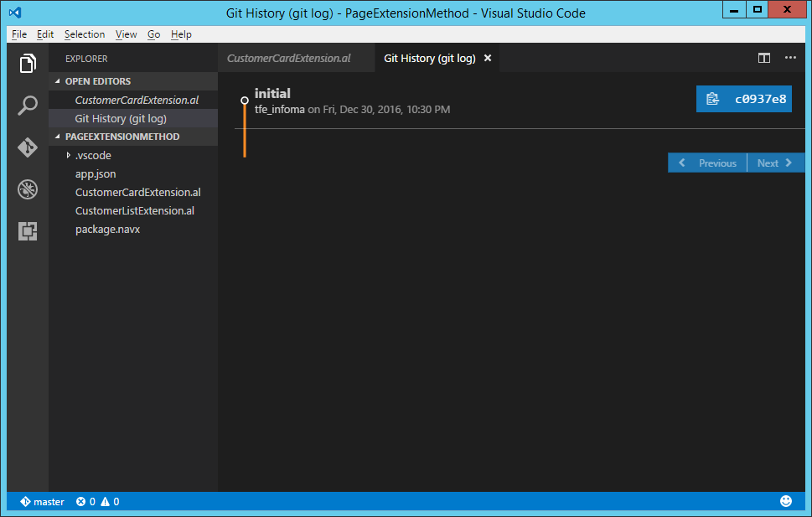This screenshot has width=812, height=517.
Task: Click the split editor icon
Action: click(x=763, y=58)
